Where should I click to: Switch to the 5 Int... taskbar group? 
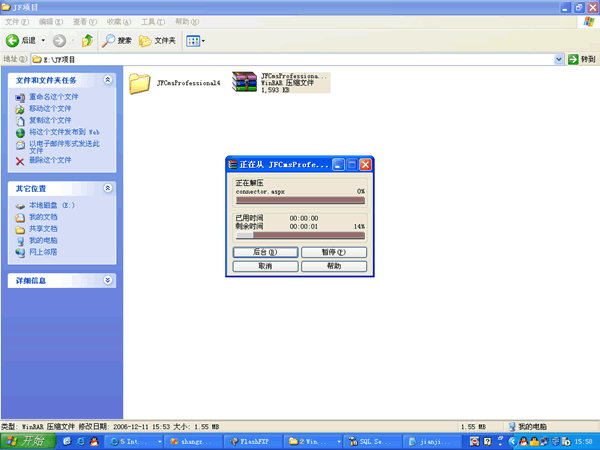(x=134, y=442)
